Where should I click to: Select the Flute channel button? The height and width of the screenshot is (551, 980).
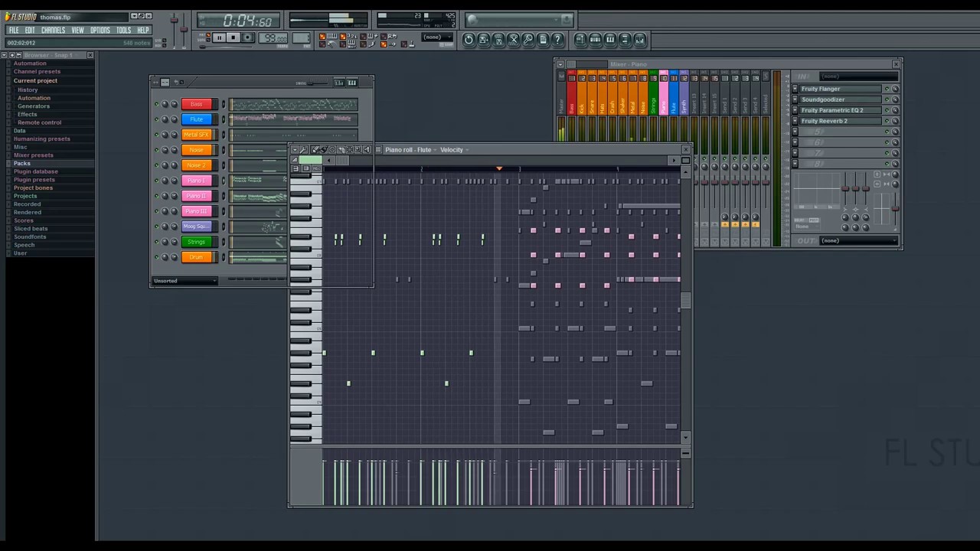197,119
